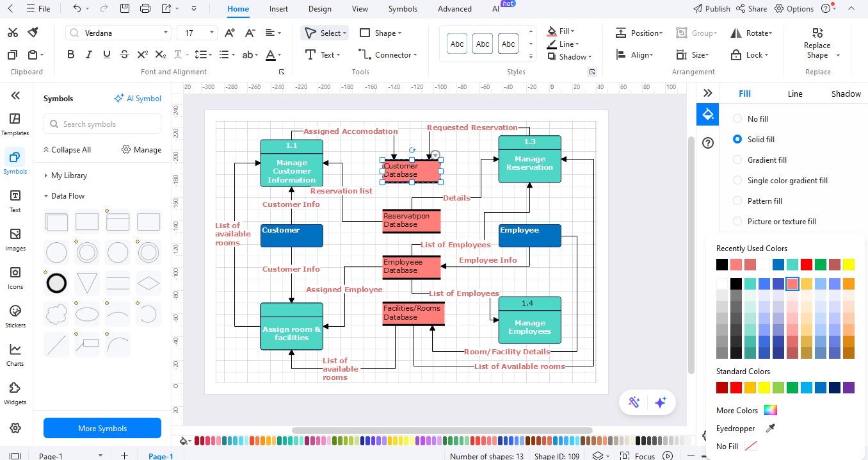Switch to the Line tab in right panel

[795, 94]
